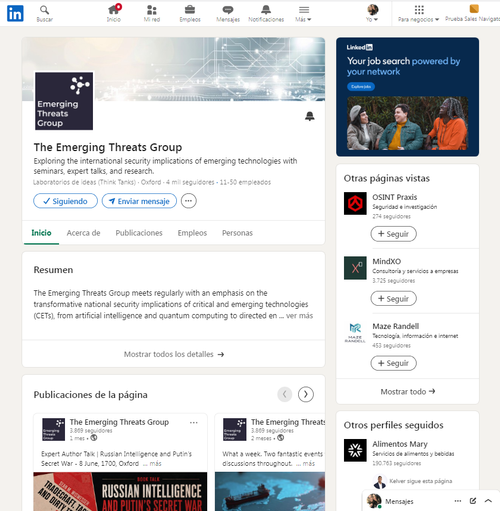Click the '4 mil seguidores' text

(190, 182)
